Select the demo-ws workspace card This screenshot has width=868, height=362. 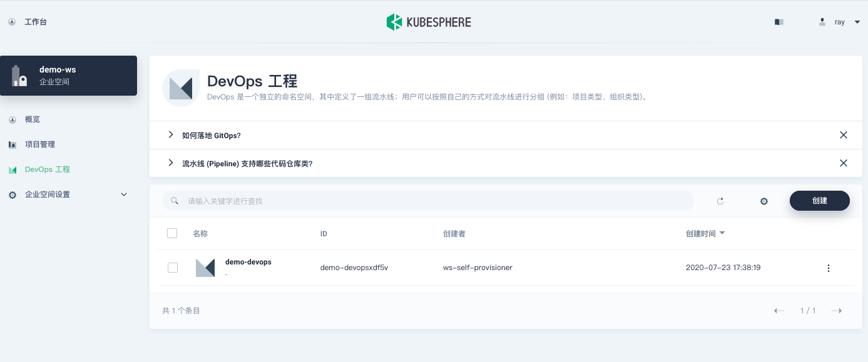pyautogui.click(x=69, y=76)
